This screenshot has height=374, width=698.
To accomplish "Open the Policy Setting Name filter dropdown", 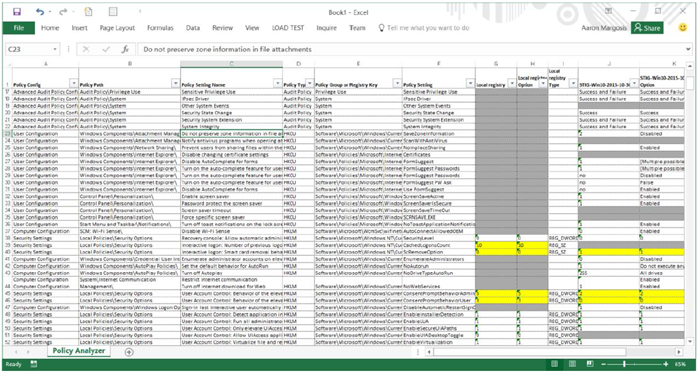I will coord(277,84).
